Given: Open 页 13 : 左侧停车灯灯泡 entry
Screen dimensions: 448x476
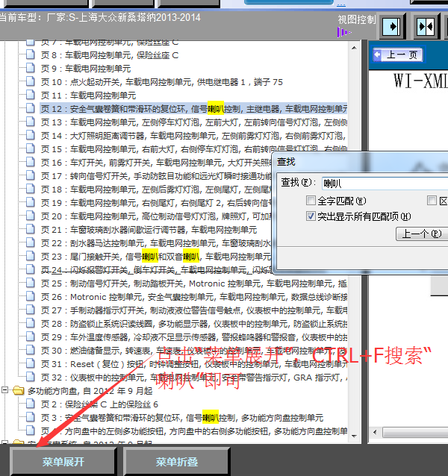Looking at the screenshot, I should coord(194,122).
